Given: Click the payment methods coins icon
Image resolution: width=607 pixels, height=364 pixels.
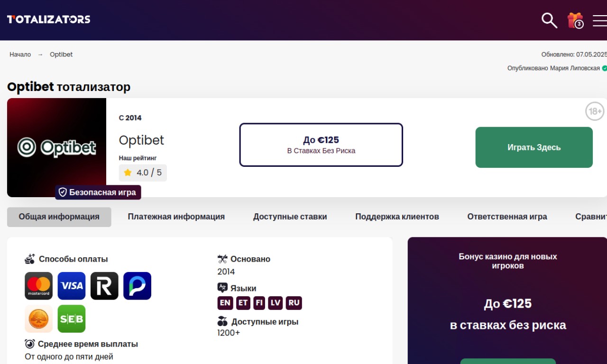Looking at the screenshot, I should (30, 259).
